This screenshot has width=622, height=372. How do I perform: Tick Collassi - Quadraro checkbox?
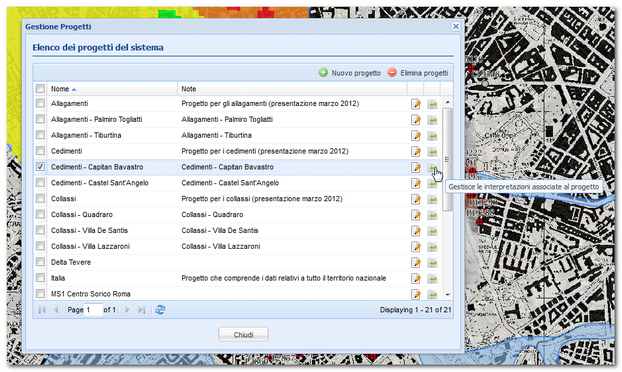[40, 214]
